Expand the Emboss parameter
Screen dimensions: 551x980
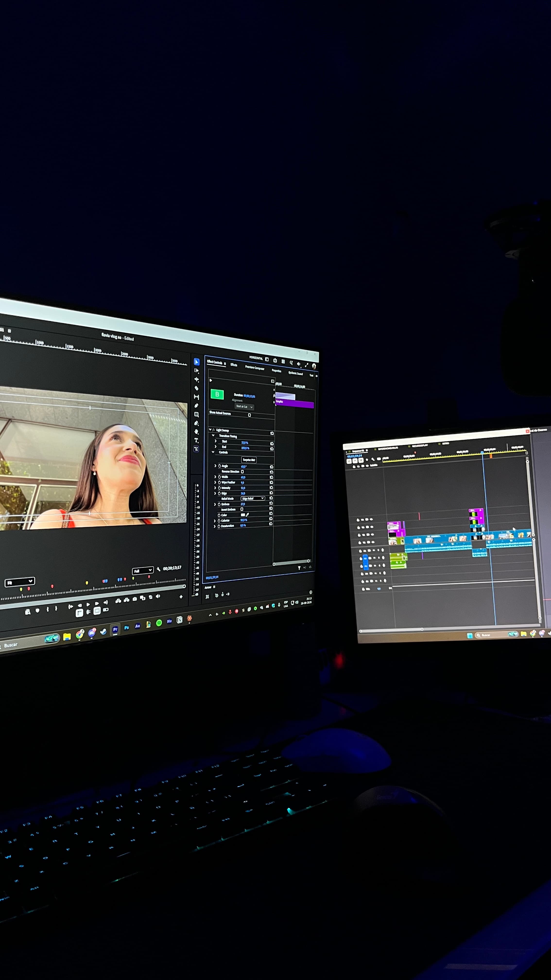215,504
